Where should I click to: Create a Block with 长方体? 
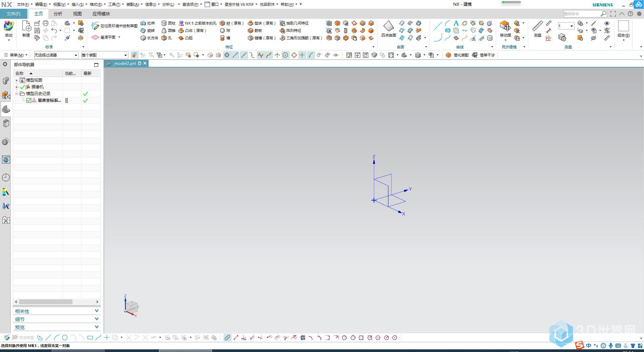(149, 38)
